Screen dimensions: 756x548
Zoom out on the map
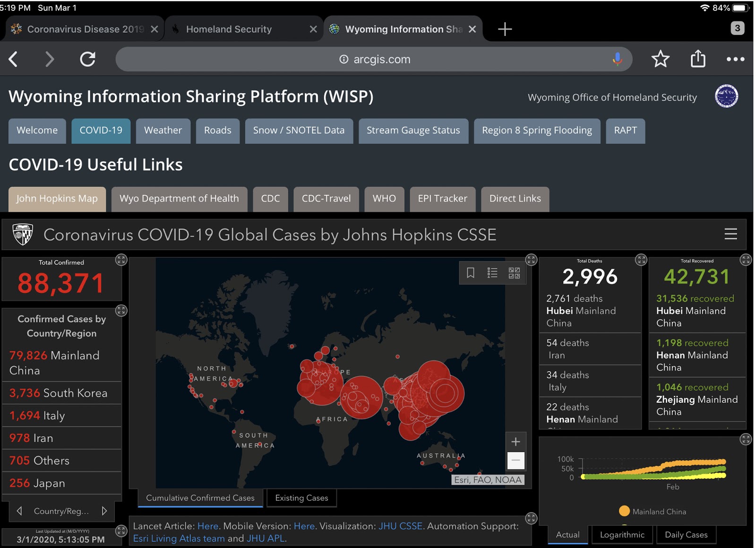click(x=515, y=460)
